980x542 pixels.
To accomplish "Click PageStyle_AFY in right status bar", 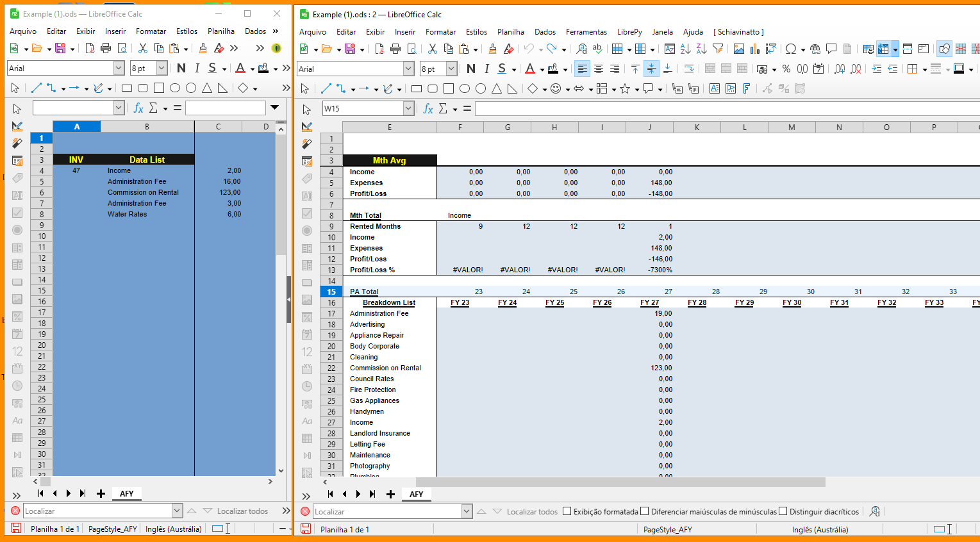I will click(x=667, y=529).
